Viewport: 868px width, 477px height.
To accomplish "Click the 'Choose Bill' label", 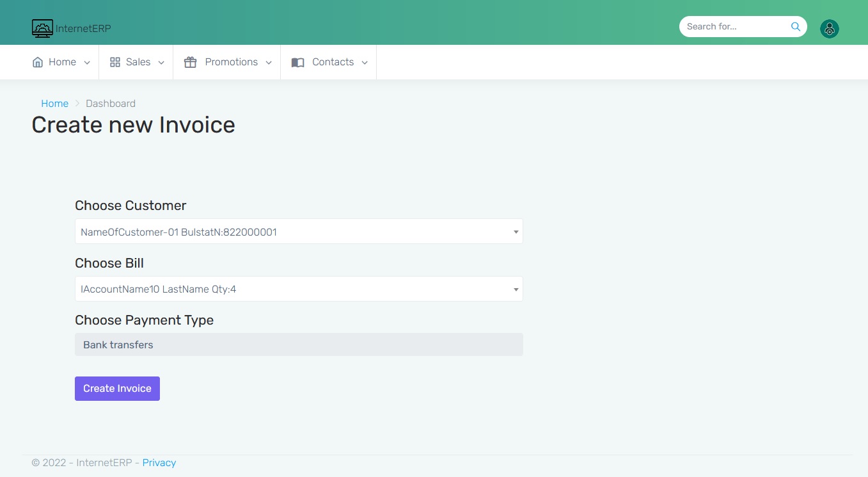I will coord(109,263).
